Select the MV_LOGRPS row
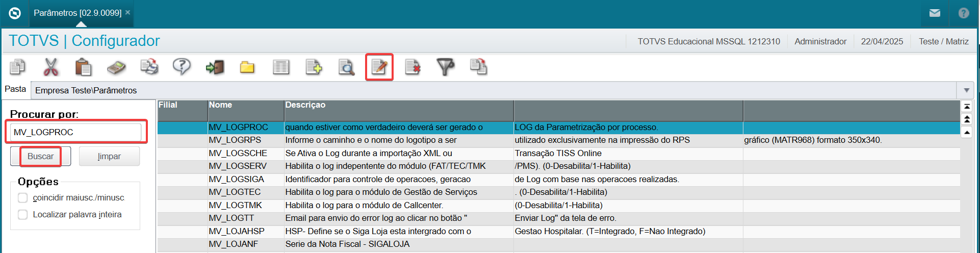The image size is (980, 253). [558, 140]
